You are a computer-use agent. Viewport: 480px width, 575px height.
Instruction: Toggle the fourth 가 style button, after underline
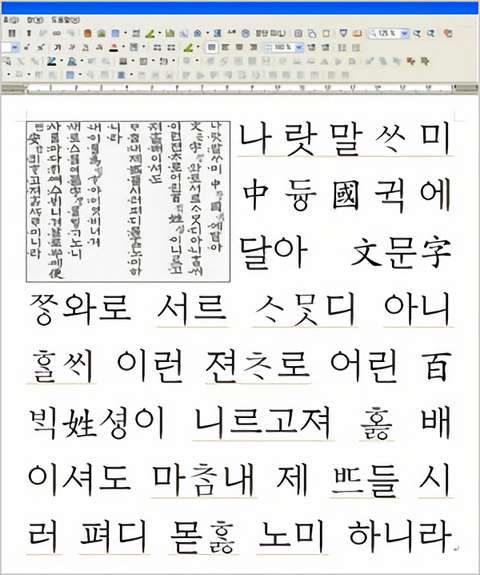coord(99,47)
